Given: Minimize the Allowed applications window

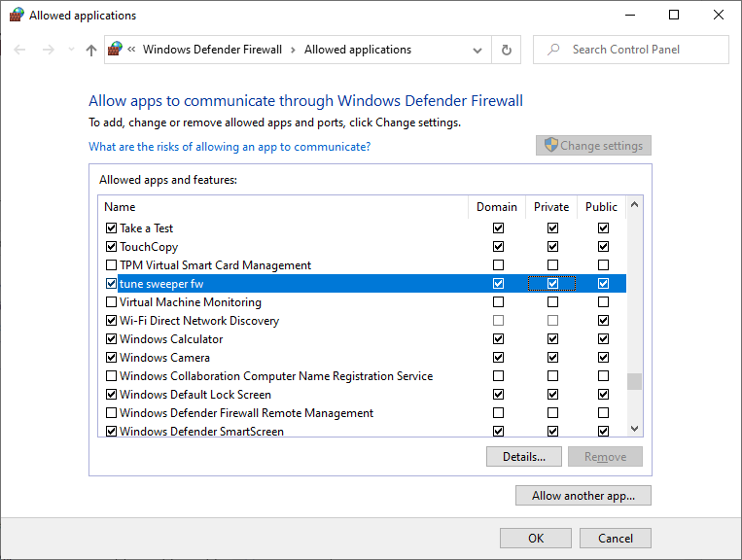Looking at the screenshot, I should pos(630,16).
